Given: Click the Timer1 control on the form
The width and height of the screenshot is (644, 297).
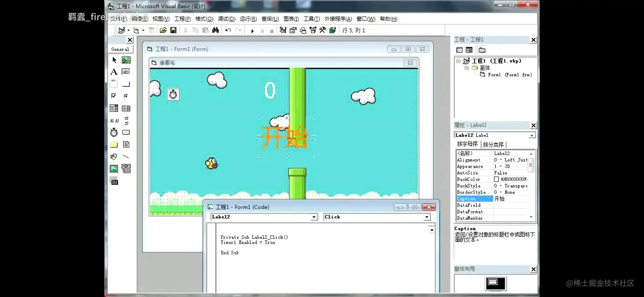Looking at the screenshot, I should 173,94.
